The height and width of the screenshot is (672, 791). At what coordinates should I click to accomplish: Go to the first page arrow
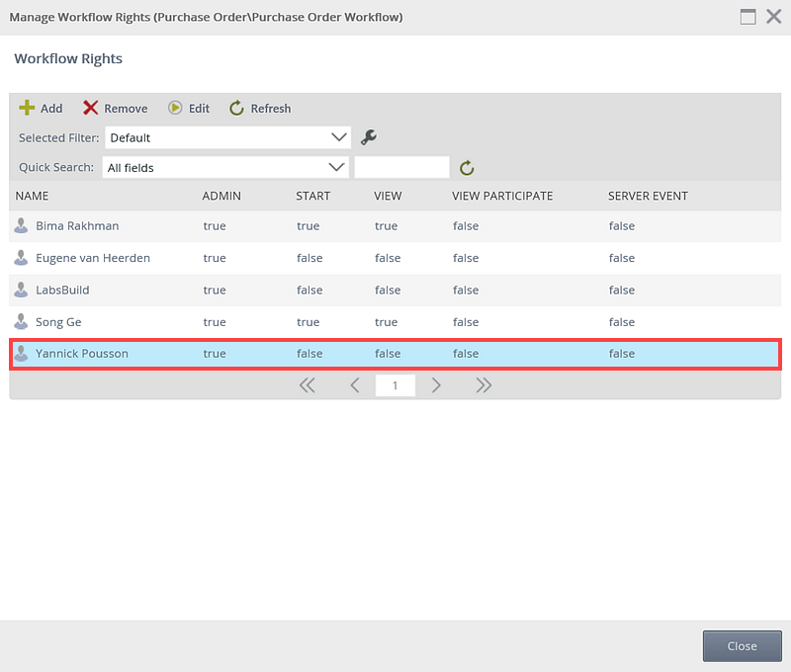[x=308, y=385]
